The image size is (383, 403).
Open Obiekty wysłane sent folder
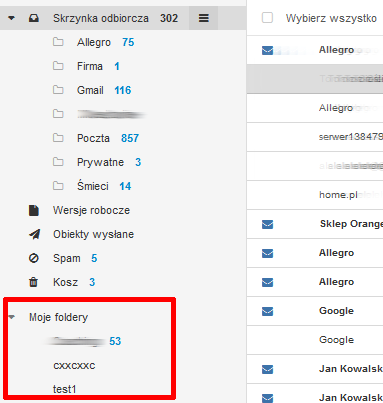pos(93,234)
